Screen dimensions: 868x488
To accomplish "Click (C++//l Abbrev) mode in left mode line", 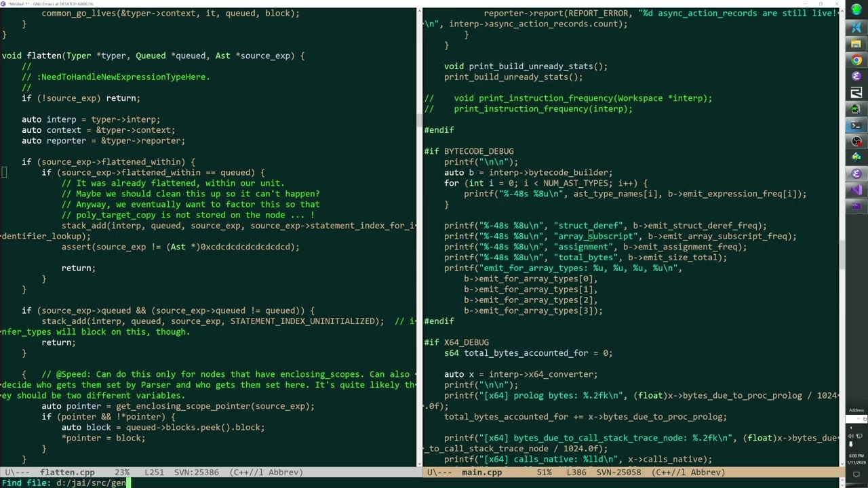I will pyautogui.click(x=266, y=472).
